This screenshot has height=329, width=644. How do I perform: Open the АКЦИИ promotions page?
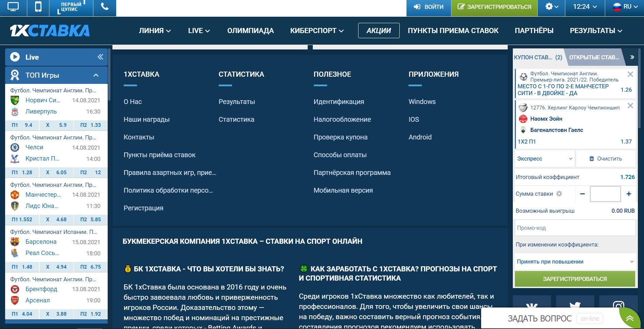[x=379, y=31]
